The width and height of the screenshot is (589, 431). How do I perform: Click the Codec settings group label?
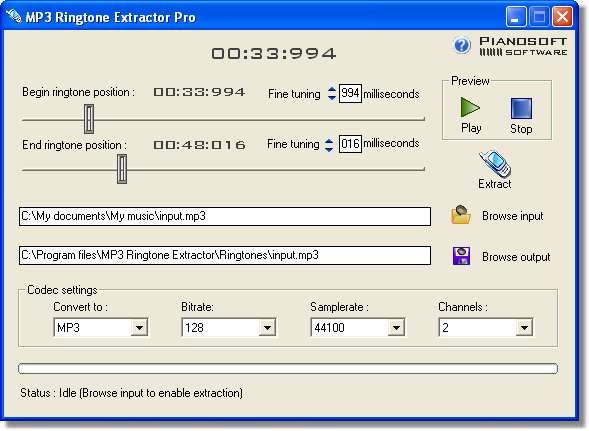pos(62,290)
